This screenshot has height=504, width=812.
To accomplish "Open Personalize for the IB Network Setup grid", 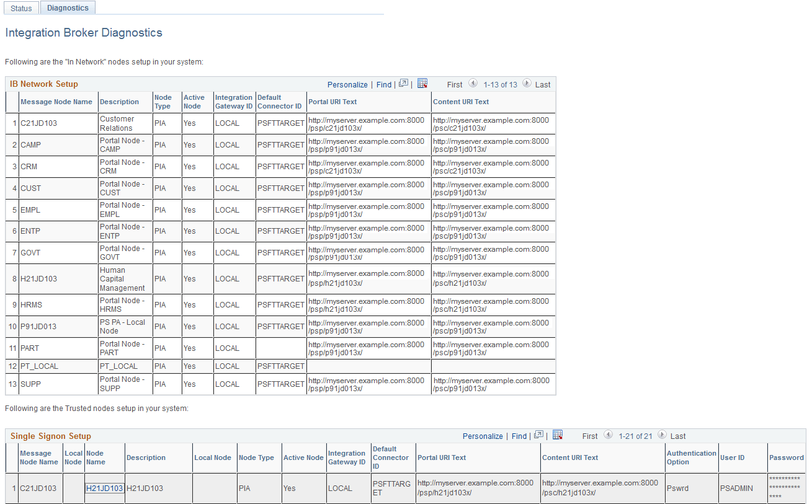I will coord(347,84).
